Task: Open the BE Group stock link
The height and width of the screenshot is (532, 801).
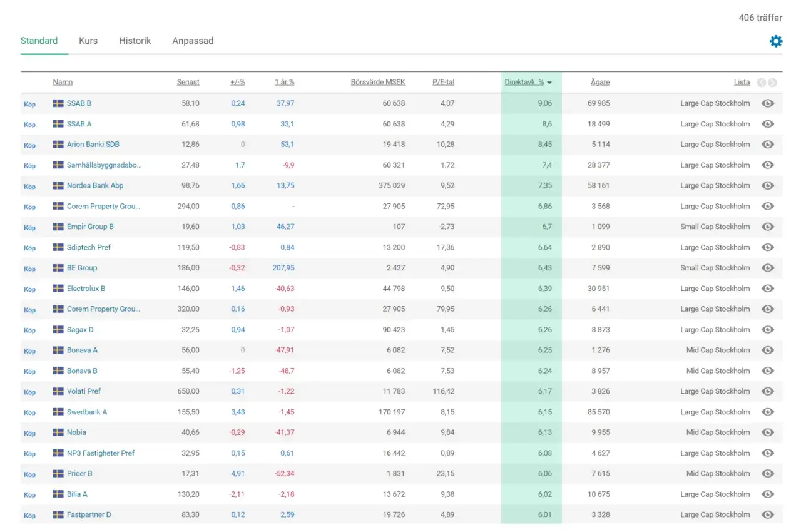Action: (x=82, y=268)
